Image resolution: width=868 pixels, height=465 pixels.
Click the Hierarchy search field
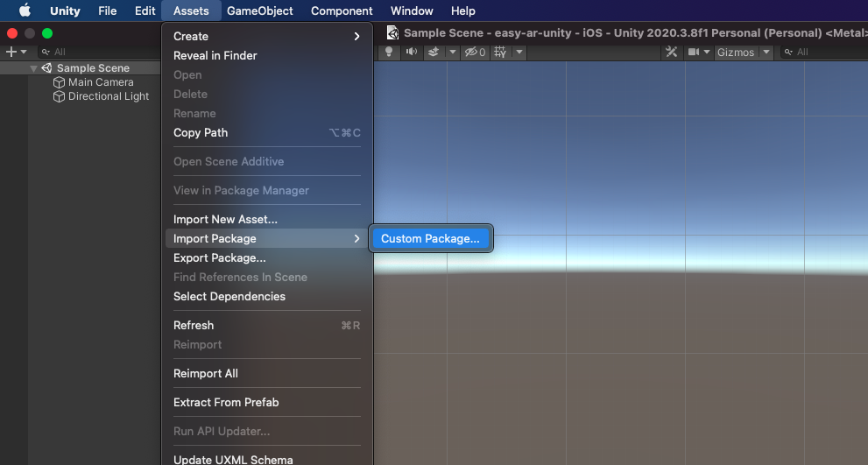[98, 52]
